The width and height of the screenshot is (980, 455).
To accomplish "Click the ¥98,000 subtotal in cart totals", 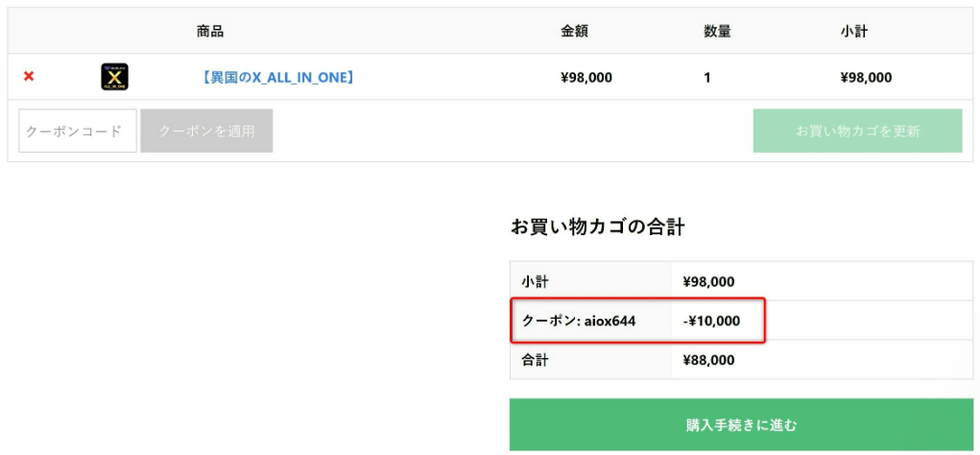I will point(708,282).
